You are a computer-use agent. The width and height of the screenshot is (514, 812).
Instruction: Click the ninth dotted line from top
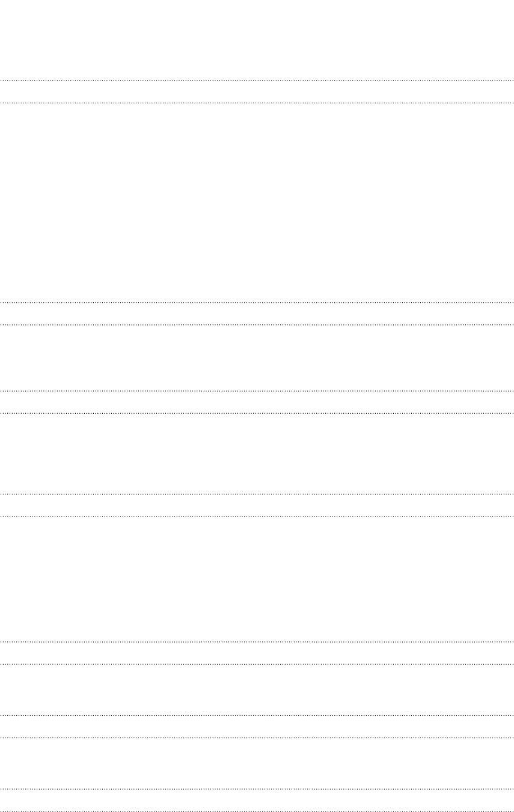tap(257, 642)
